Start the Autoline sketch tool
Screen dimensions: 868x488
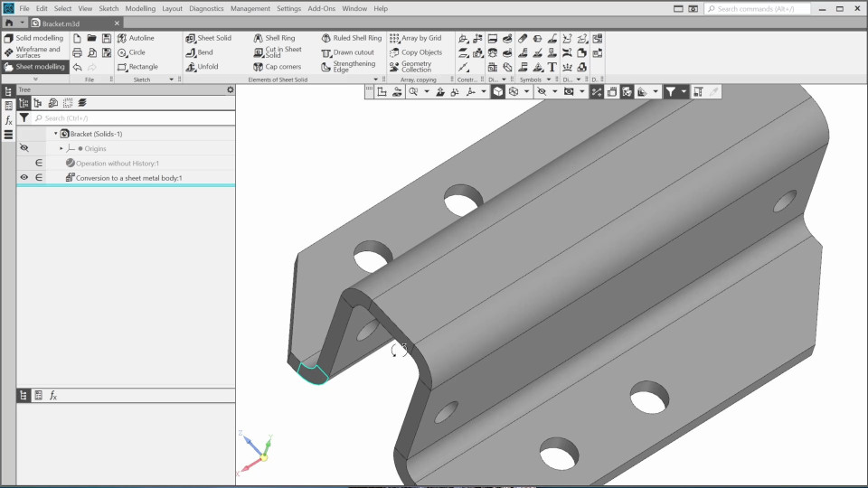(x=137, y=38)
